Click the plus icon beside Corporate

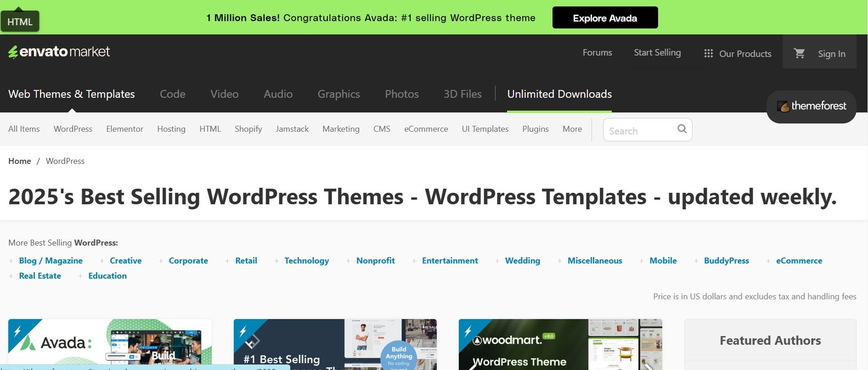point(161,261)
